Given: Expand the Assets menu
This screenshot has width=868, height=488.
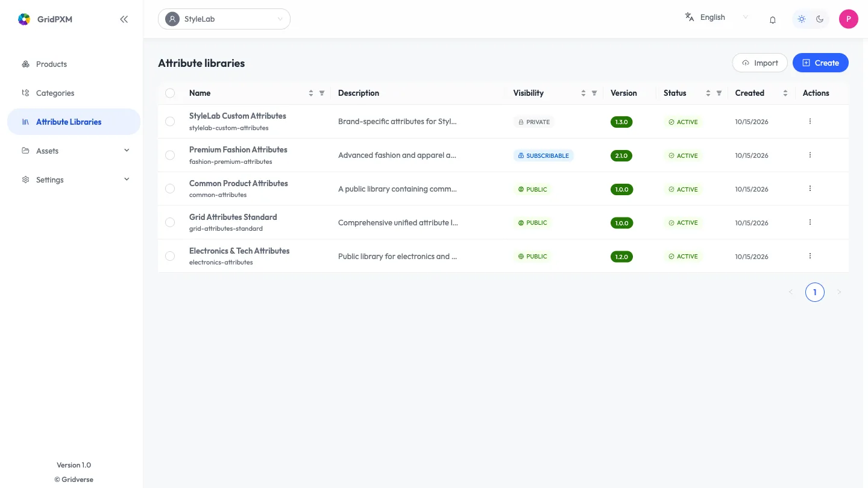Looking at the screenshot, I should click(x=74, y=151).
